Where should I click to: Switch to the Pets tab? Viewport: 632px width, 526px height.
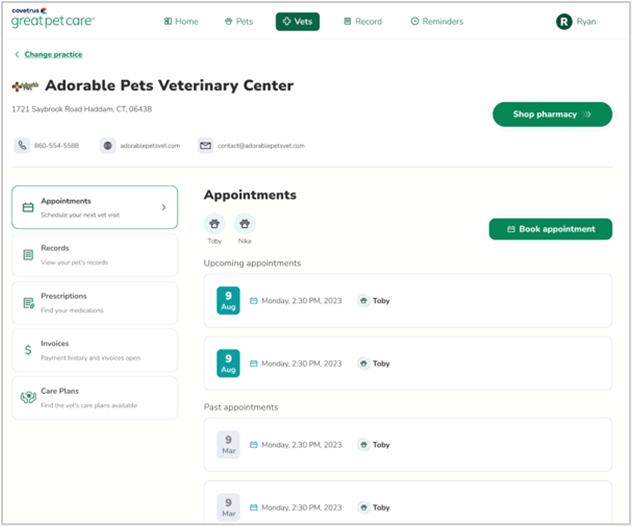point(239,21)
